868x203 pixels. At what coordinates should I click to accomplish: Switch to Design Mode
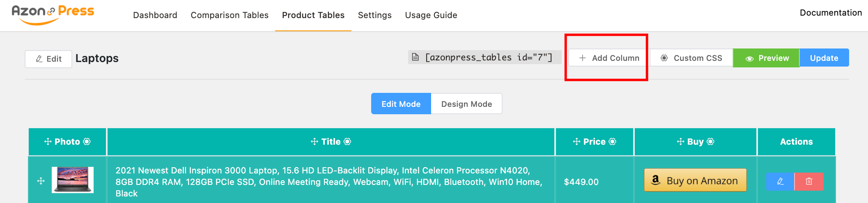click(466, 104)
